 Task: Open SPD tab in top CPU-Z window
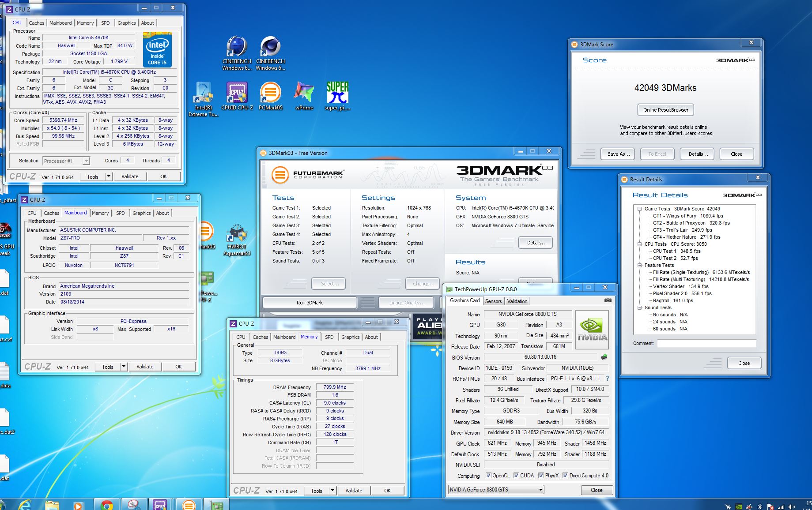105,23
